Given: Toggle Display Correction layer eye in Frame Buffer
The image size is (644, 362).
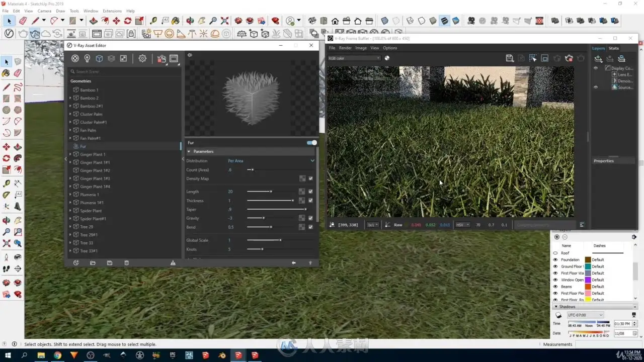Looking at the screenshot, I should [596, 68].
